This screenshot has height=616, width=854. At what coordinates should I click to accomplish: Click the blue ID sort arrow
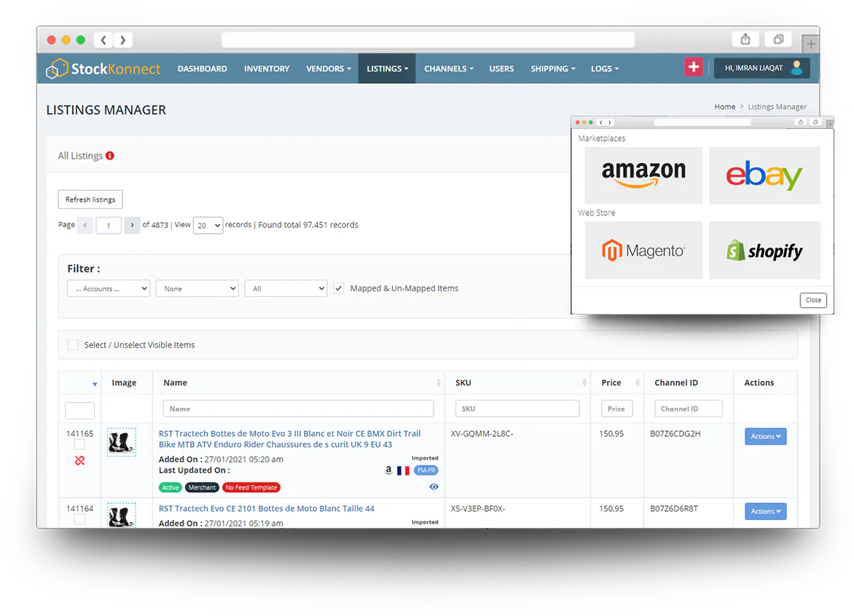[x=95, y=384]
